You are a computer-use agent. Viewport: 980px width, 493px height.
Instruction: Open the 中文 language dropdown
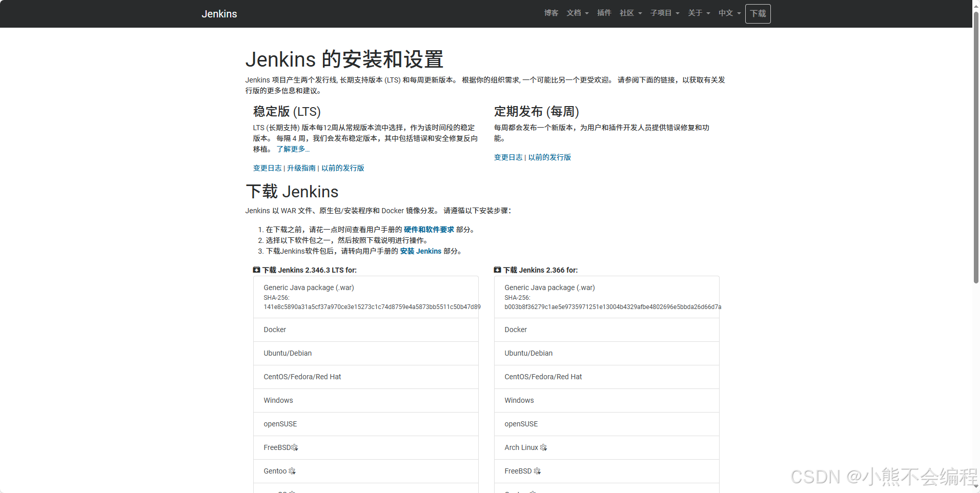click(x=729, y=13)
